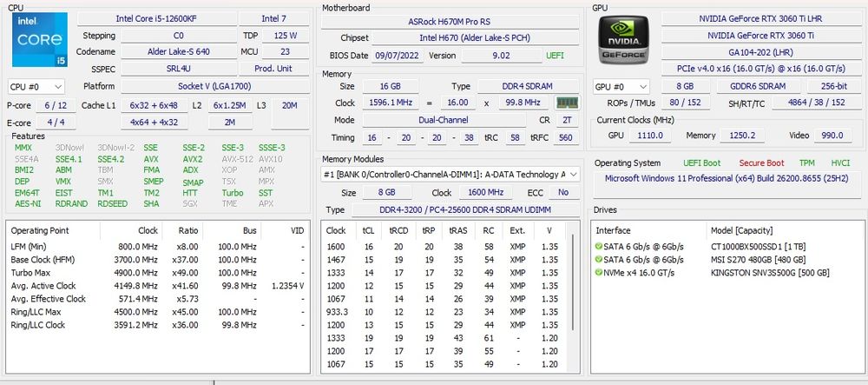868x385 pixels.
Task: Click the HVCI status indicator
Action: coord(840,163)
